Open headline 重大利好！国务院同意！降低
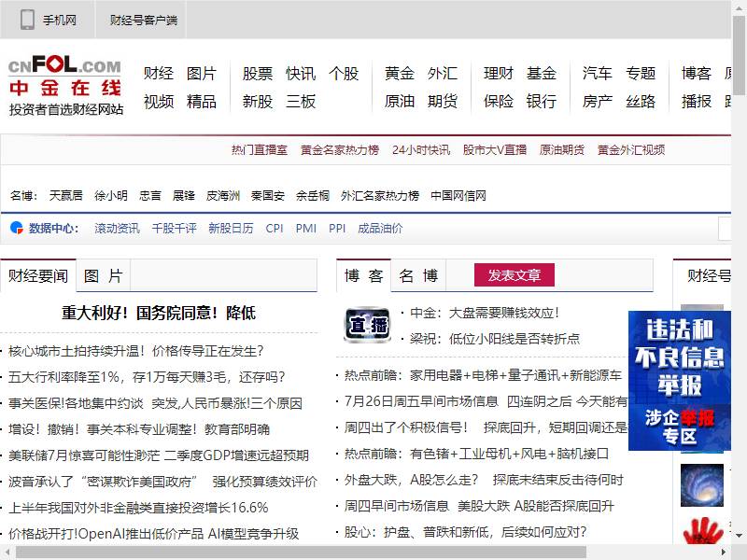Viewport: 747px width, 560px height. click(159, 313)
